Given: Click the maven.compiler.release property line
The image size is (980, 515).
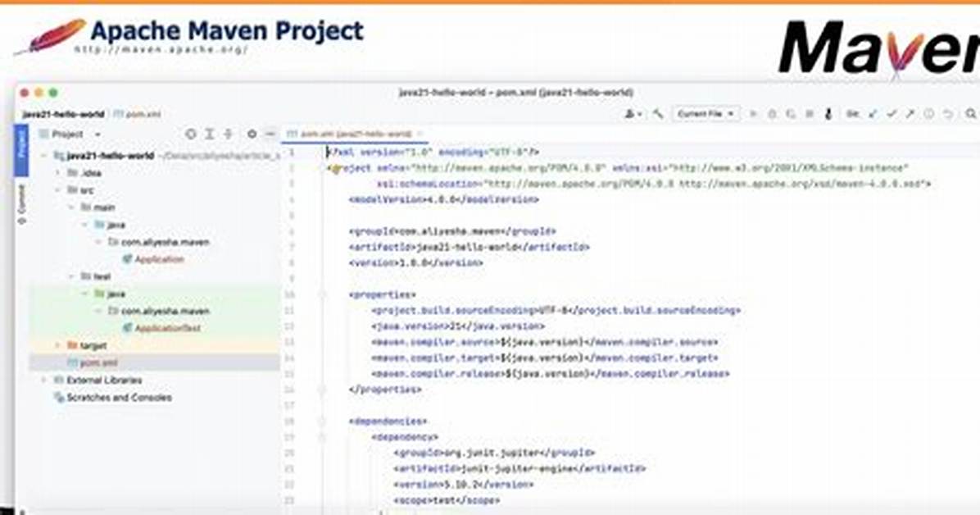Looking at the screenshot, I should (x=550, y=374).
